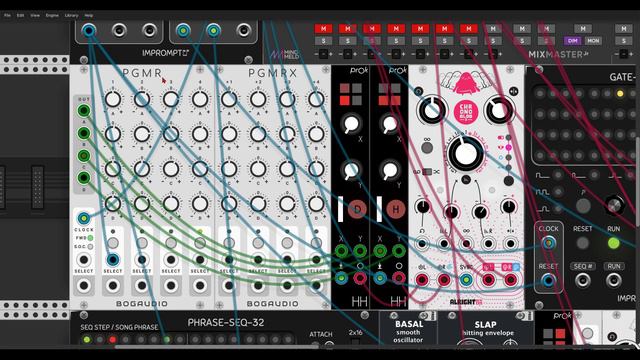This screenshot has width=640, height=360.
Task: Click Y jack on Prok H module
Action: tap(398, 251)
